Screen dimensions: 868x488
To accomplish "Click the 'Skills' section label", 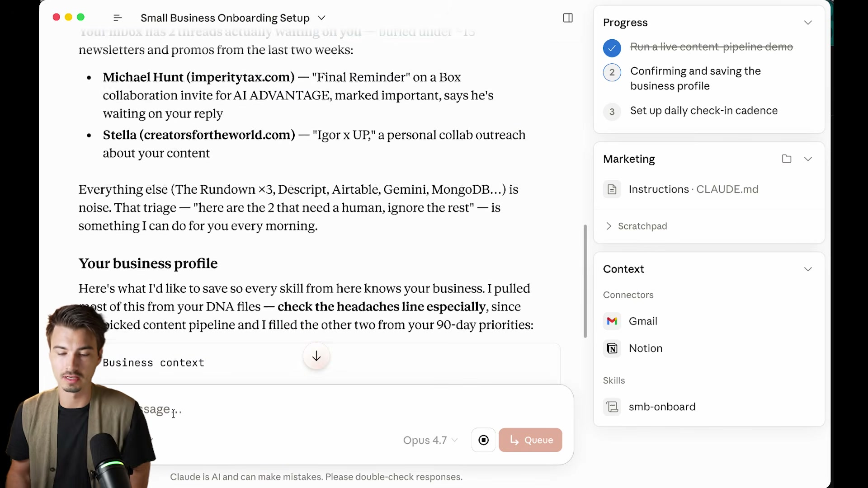I will [x=614, y=380].
